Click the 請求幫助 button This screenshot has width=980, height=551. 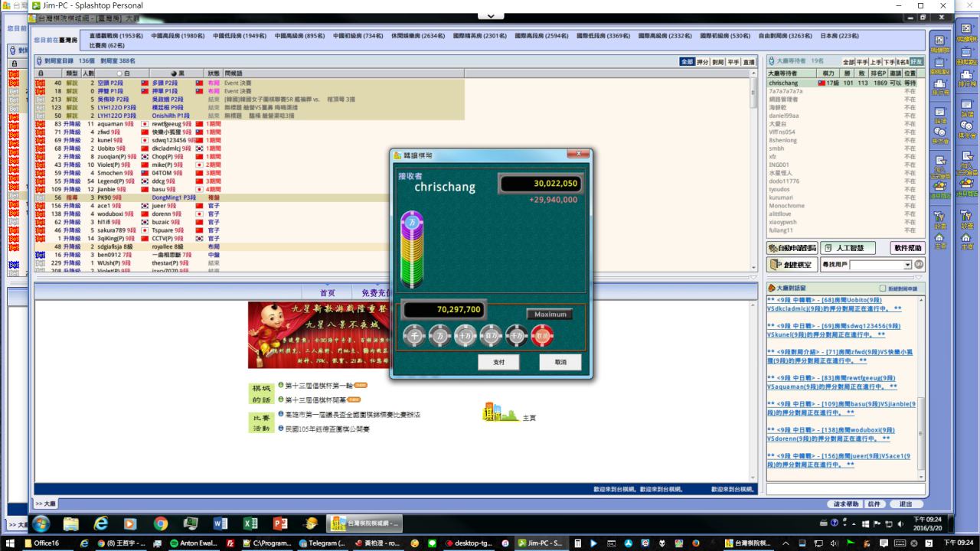point(846,504)
